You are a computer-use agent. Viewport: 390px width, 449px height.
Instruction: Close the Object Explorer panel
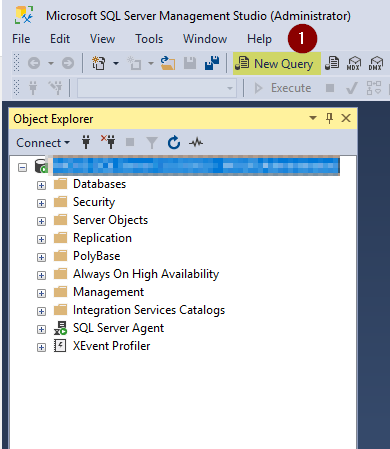[346, 118]
